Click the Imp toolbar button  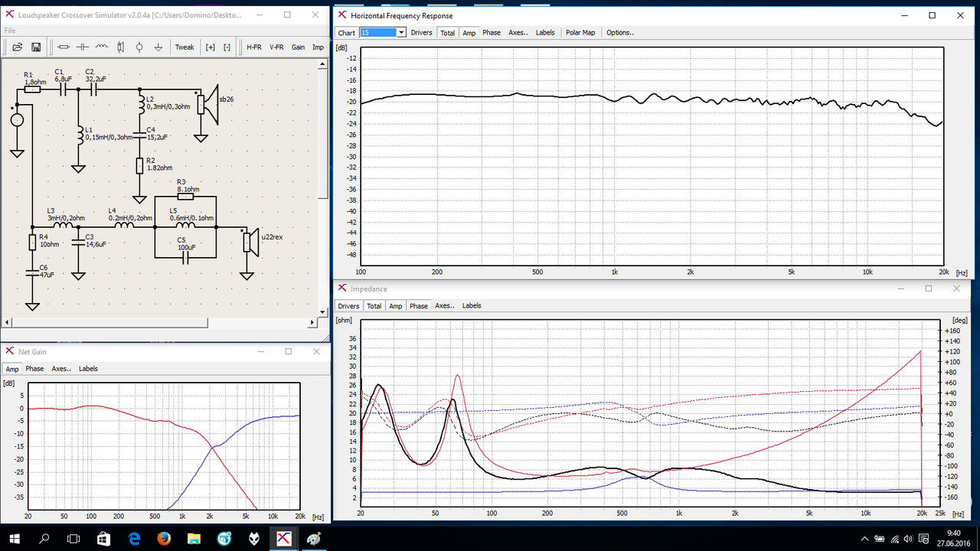point(318,47)
